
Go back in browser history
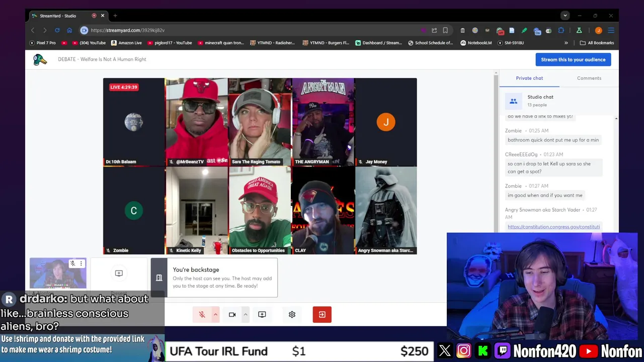[33, 30]
